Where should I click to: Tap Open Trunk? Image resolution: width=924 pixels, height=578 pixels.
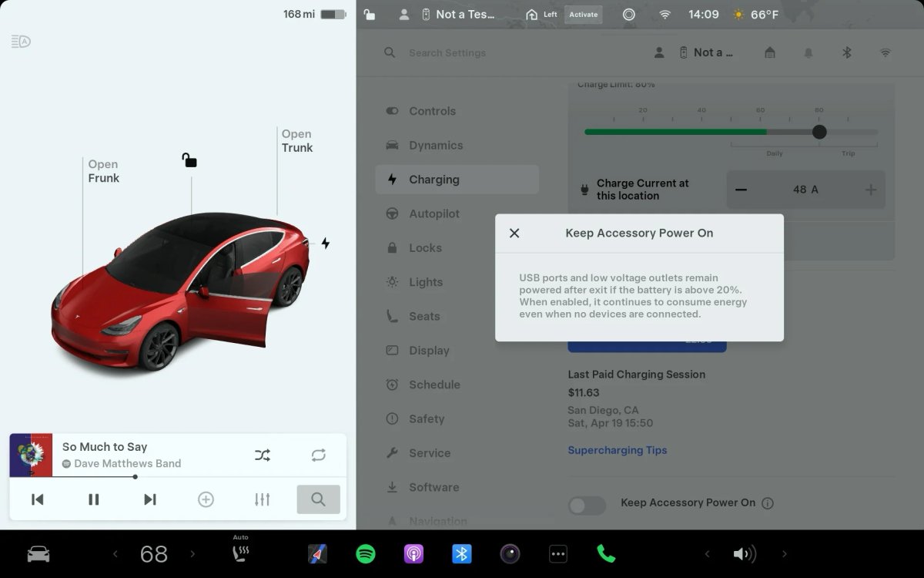point(297,141)
